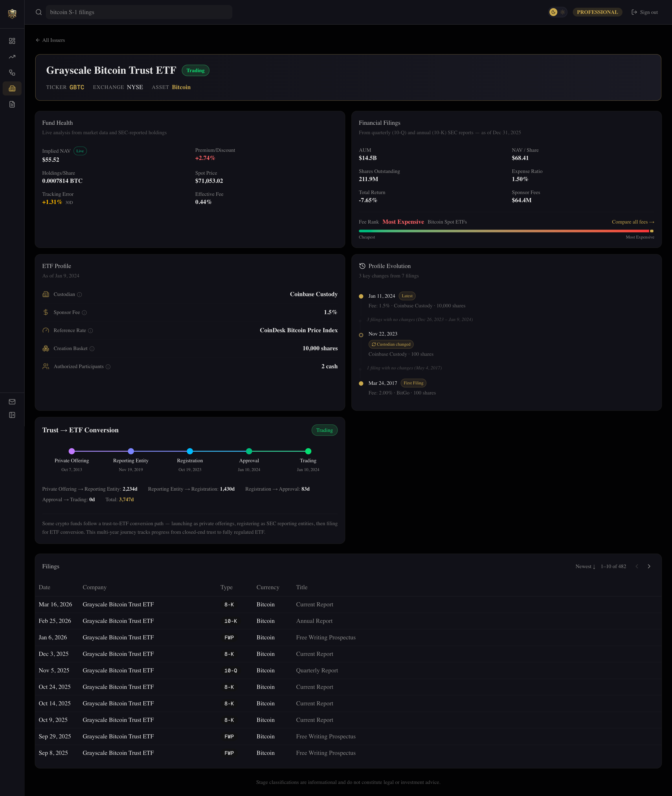
Task: Click the search field with bitcoin S-1 filings
Action: pyautogui.click(x=139, y=12)
